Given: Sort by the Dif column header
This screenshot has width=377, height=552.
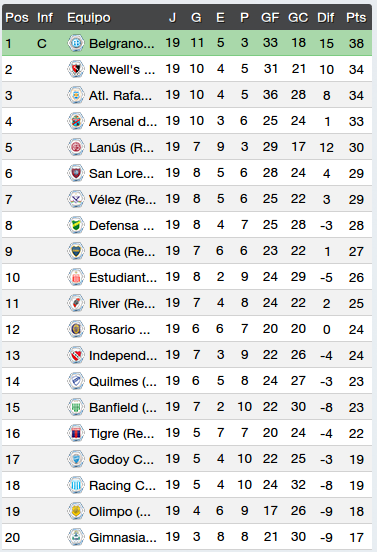Looking at the screenshot, I should (326, 17).
